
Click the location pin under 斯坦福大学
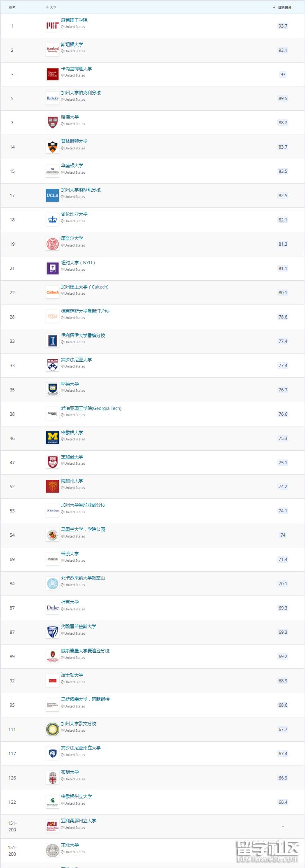click(x=63, y=51)
